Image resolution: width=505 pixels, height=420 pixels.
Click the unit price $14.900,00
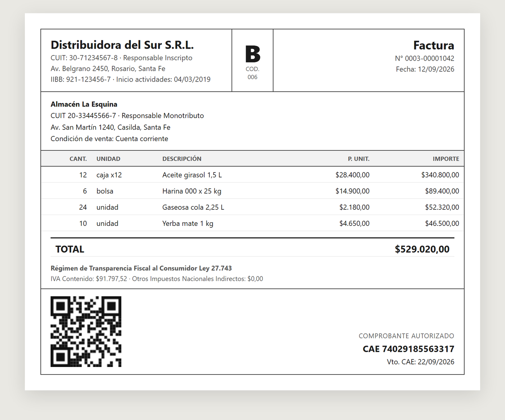(352, 191)
